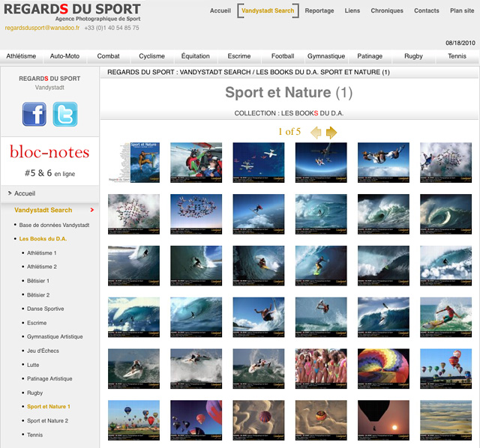Viewport: 480px width, 448px height.
Task: Go to previous page with left gold arrow
Action: [x=316, y=133]
